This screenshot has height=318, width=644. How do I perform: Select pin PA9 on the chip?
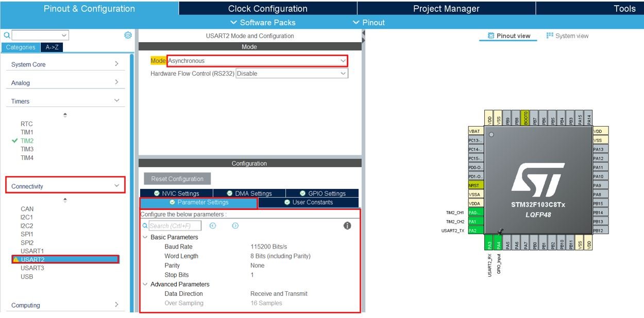pyautogui.click(x=601, y=185)
